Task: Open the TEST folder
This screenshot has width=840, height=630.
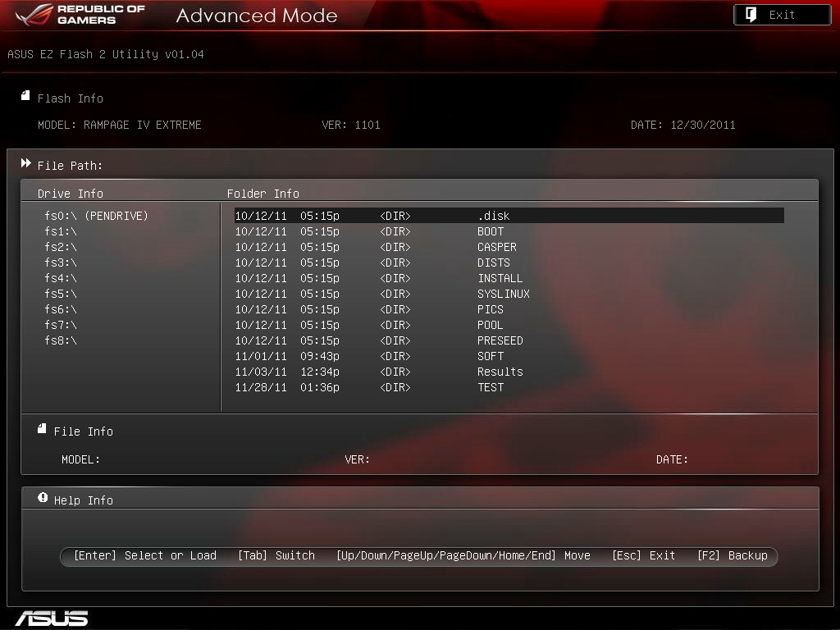Action: tap(491, 387)
